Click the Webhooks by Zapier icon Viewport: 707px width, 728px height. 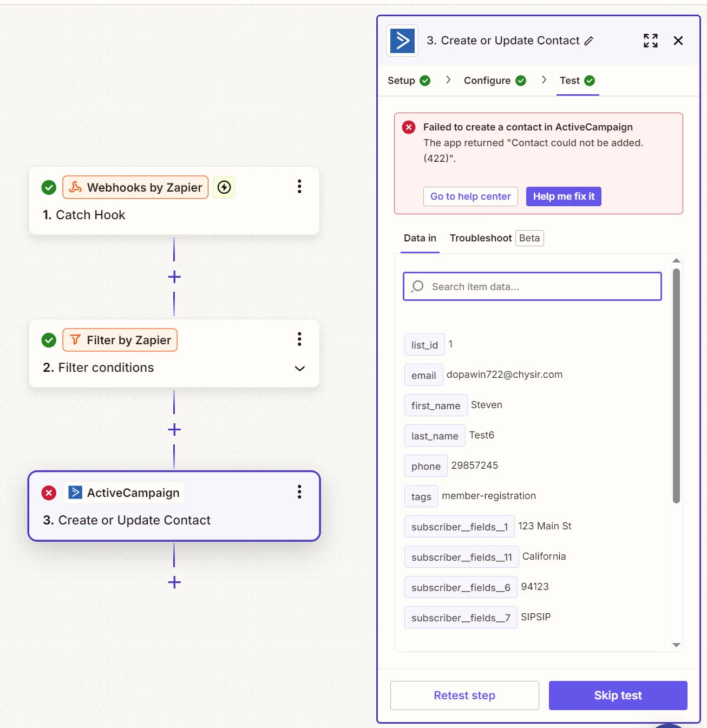[76, 187]
